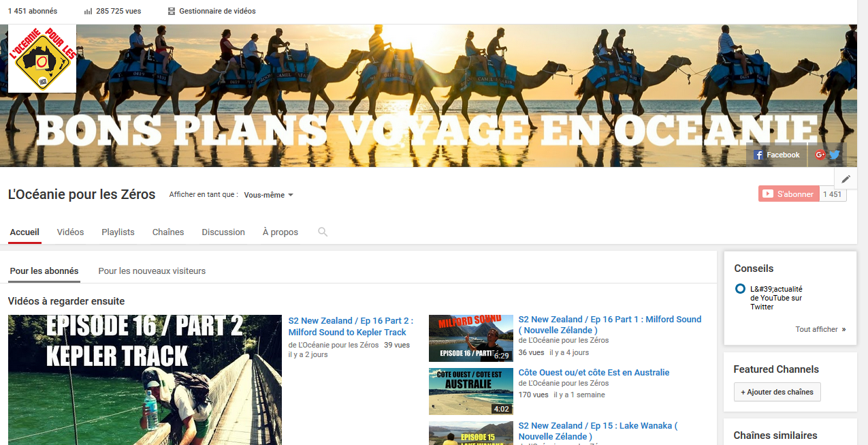Play the Episode 16 Part 2 Kepler Track thumbnail

click(x=145, y=380)
